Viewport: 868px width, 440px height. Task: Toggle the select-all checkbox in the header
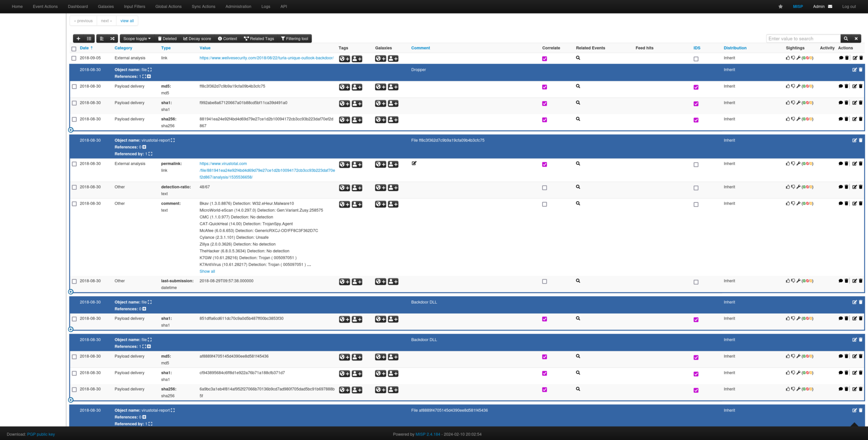74,49
